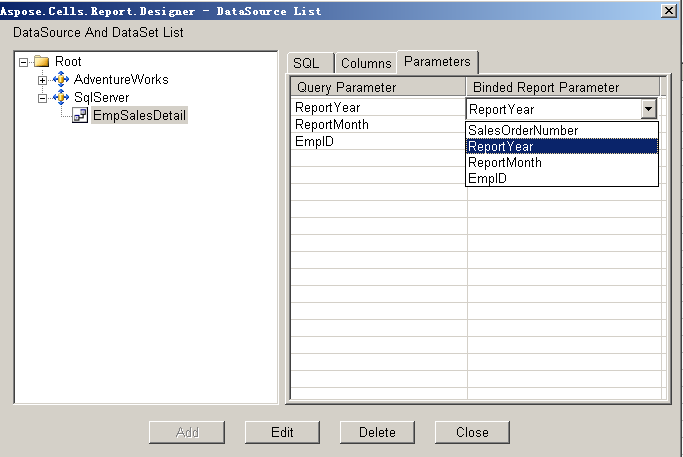Viewport: 683px width, 457px height.
Task: Click the ReportYear query parameter cell
Action: tap(378, 107)
